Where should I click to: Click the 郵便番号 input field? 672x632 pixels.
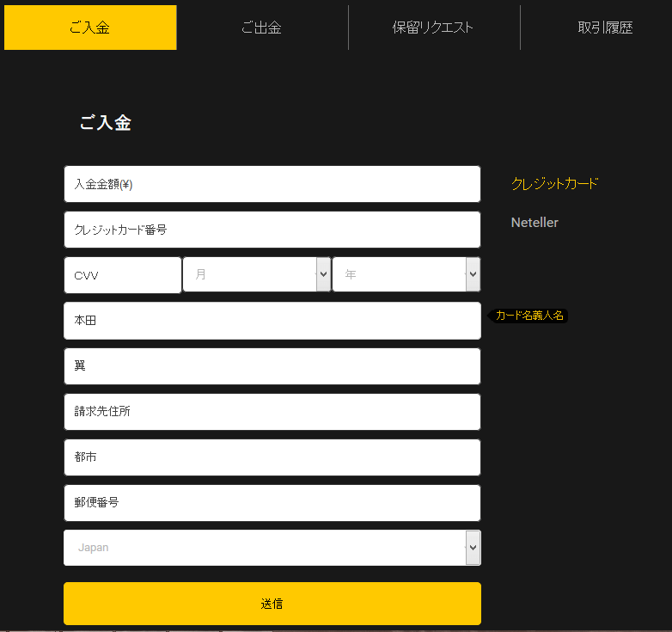pyautogui.click(x=272, y=503)
